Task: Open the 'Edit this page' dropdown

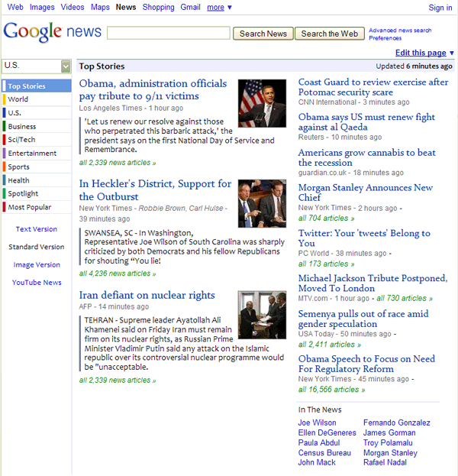Action: tap(424, 53)
